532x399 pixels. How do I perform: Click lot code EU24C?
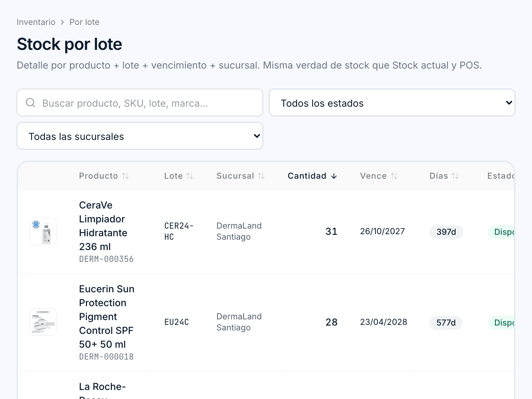click(176, 322)
